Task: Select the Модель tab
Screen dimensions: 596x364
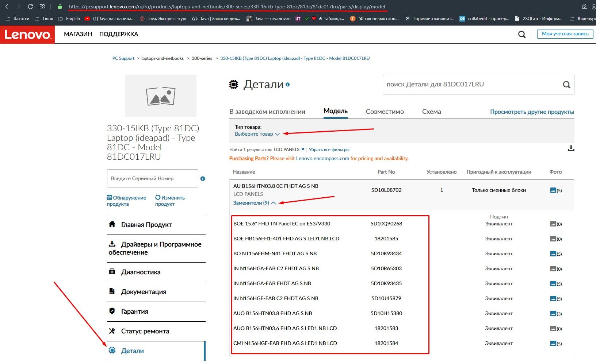Action: pos(336,111)
